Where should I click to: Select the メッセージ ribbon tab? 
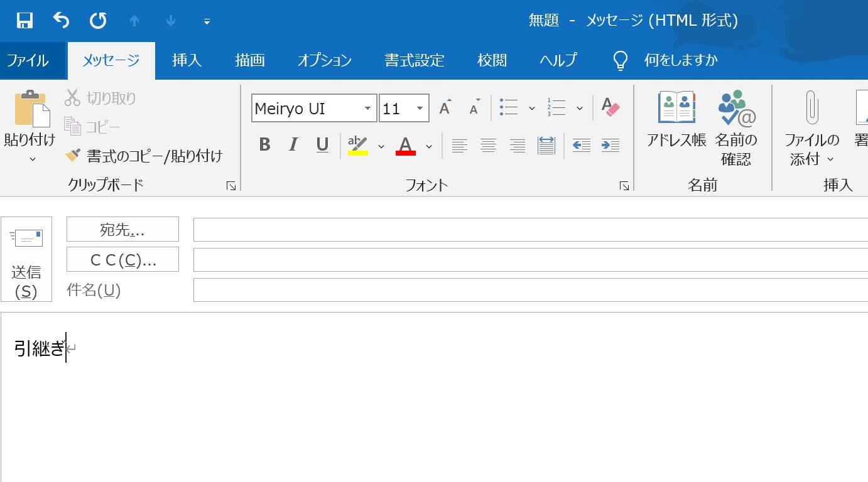point(111,61)
